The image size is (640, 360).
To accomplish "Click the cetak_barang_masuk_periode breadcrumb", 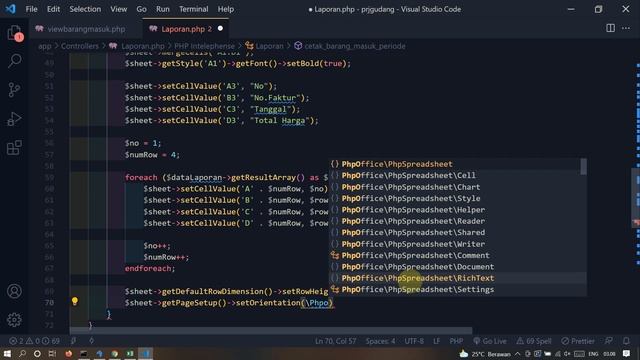I will pyautogui.click(x=355, y=46).
